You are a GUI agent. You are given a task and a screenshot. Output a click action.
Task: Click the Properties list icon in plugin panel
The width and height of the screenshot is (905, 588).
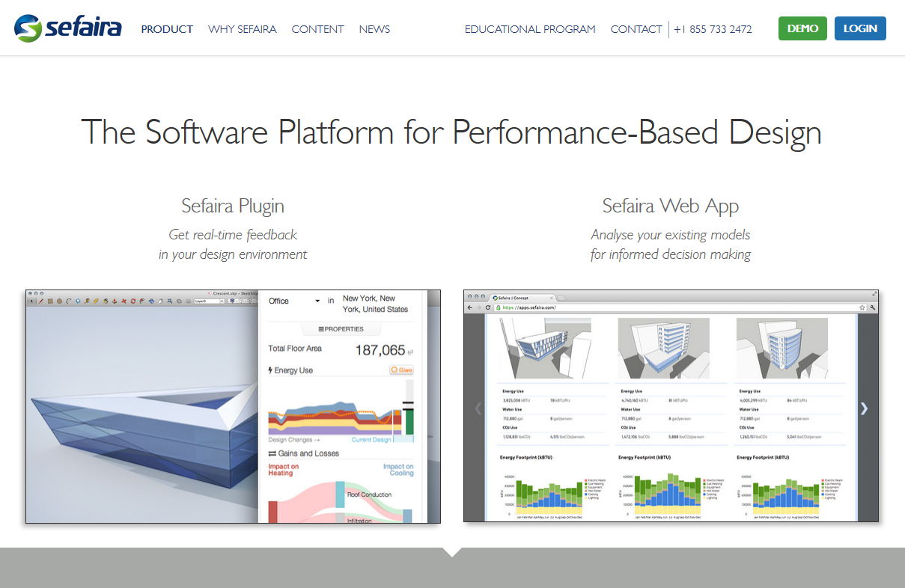pos(321,329)
